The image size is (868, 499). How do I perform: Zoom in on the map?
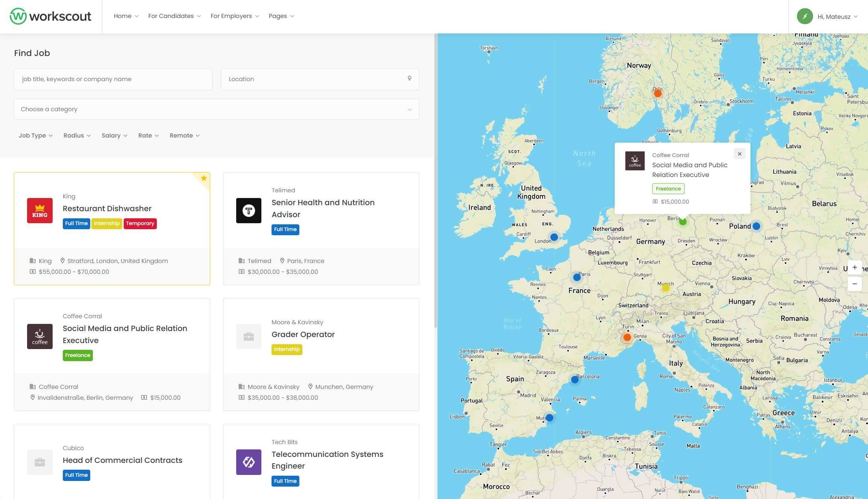854,268
